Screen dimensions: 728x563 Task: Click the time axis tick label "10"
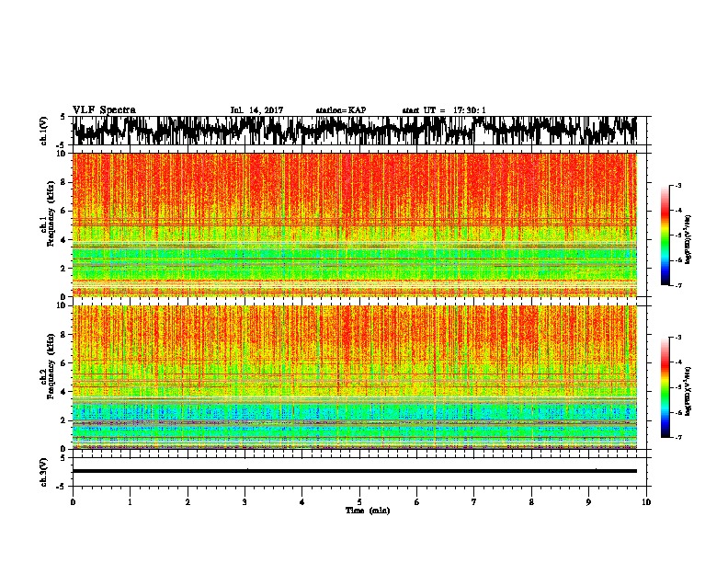point(646,502)
